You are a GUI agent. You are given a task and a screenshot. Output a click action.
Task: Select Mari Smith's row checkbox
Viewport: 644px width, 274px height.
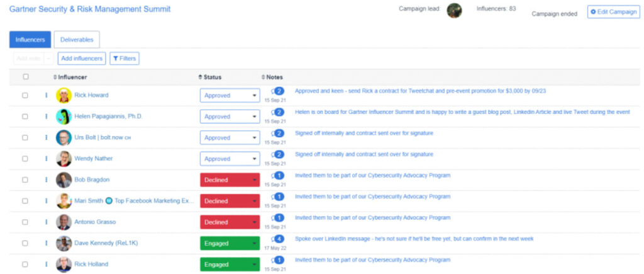pos(25,201)
